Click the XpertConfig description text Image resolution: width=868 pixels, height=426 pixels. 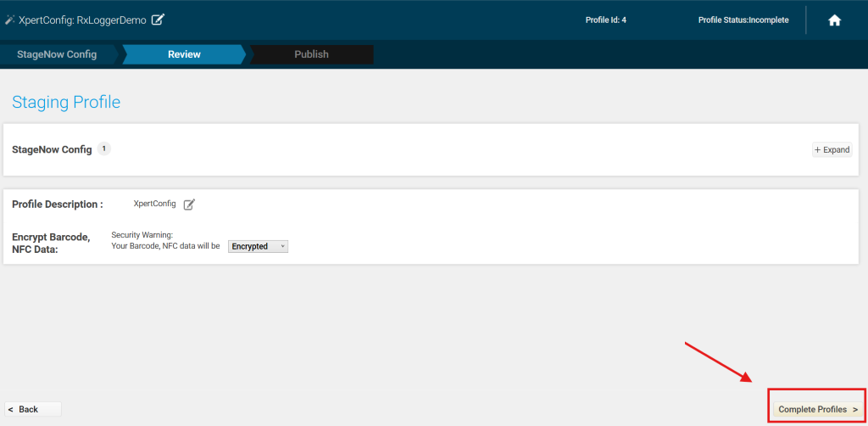point(154,204)
